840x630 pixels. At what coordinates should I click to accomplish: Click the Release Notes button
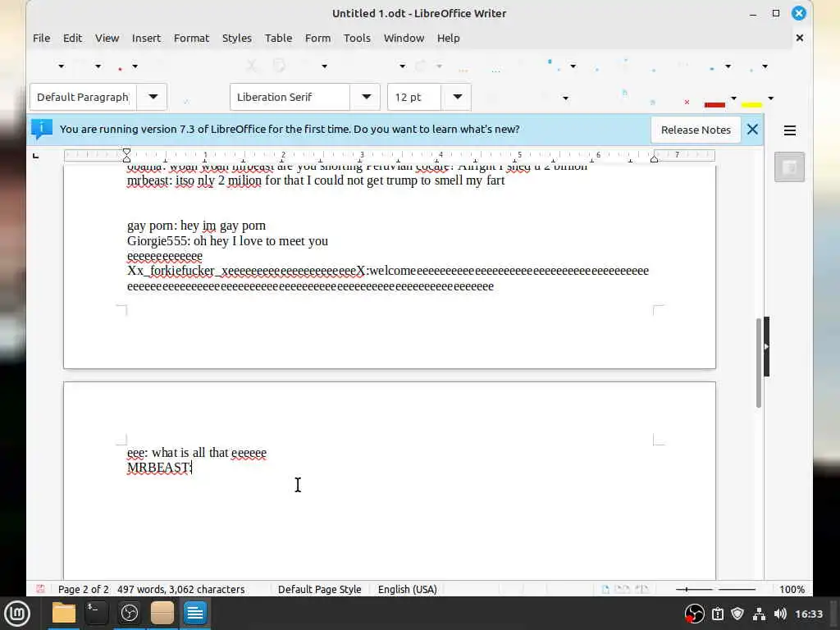tap(696, 130)
